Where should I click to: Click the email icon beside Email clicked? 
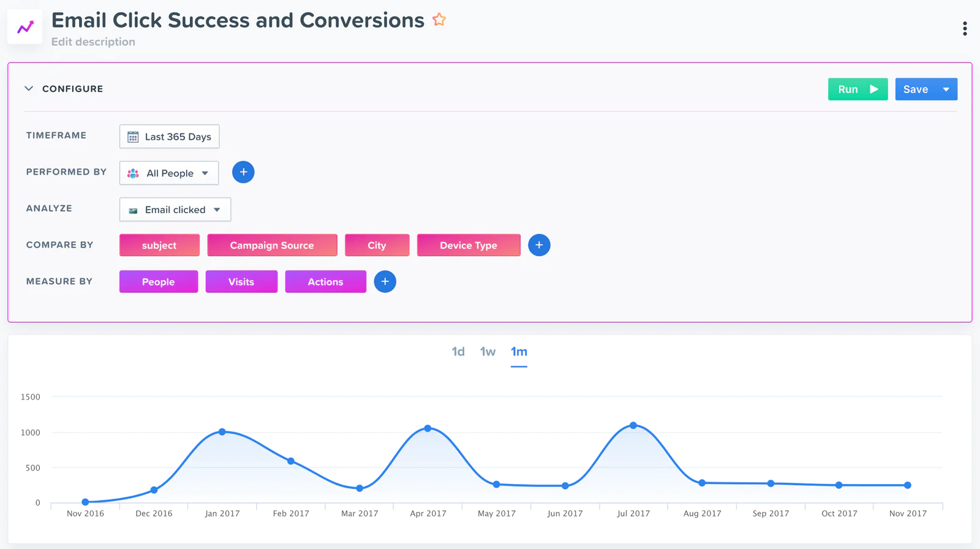[133, 210]
